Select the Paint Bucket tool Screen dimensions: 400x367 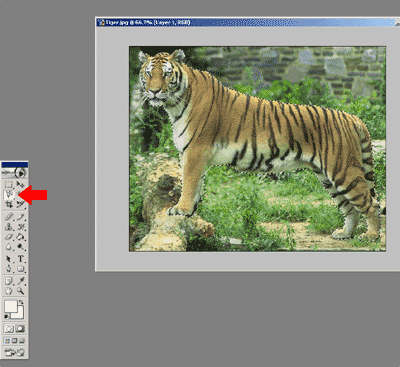point(20,237)
